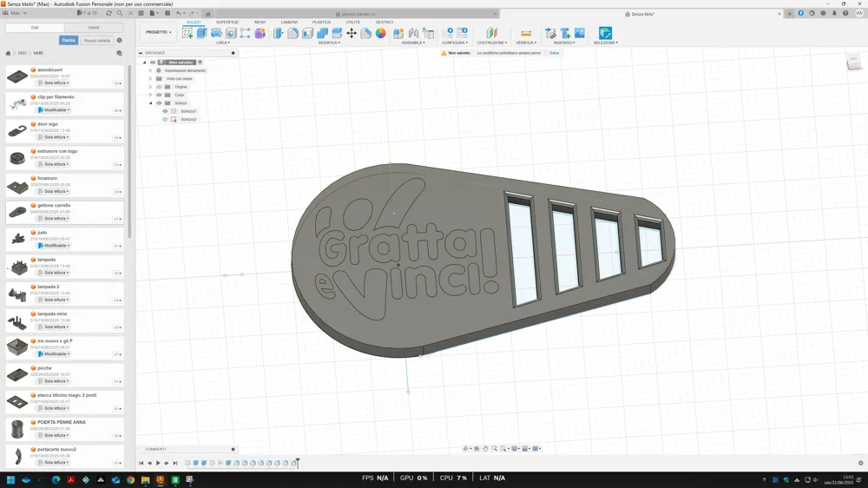
Task: Open the PROGETTO workspace dropdown
Action: click(158, 32)
